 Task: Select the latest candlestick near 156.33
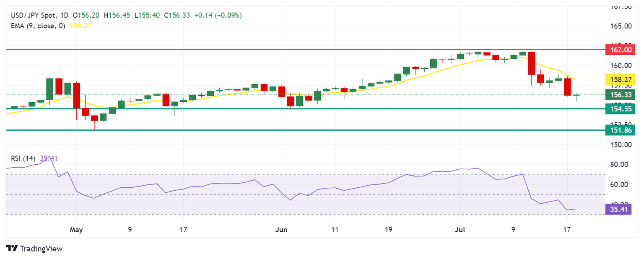point(576,96)
